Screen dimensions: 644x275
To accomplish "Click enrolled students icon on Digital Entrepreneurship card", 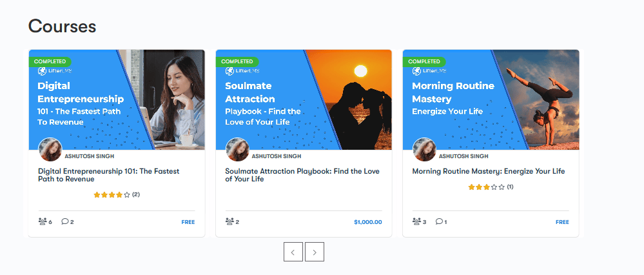I will tap(43, 221).
